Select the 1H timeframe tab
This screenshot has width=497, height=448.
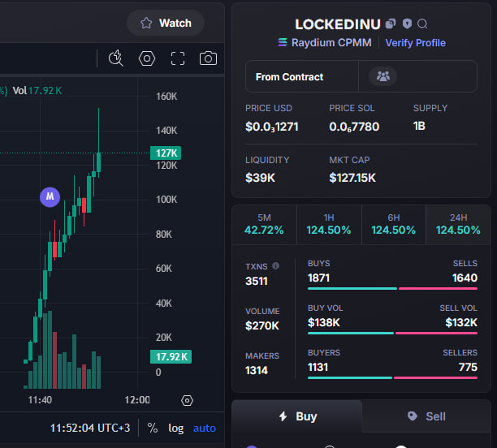pyautogui.click(x=329, y=224)
